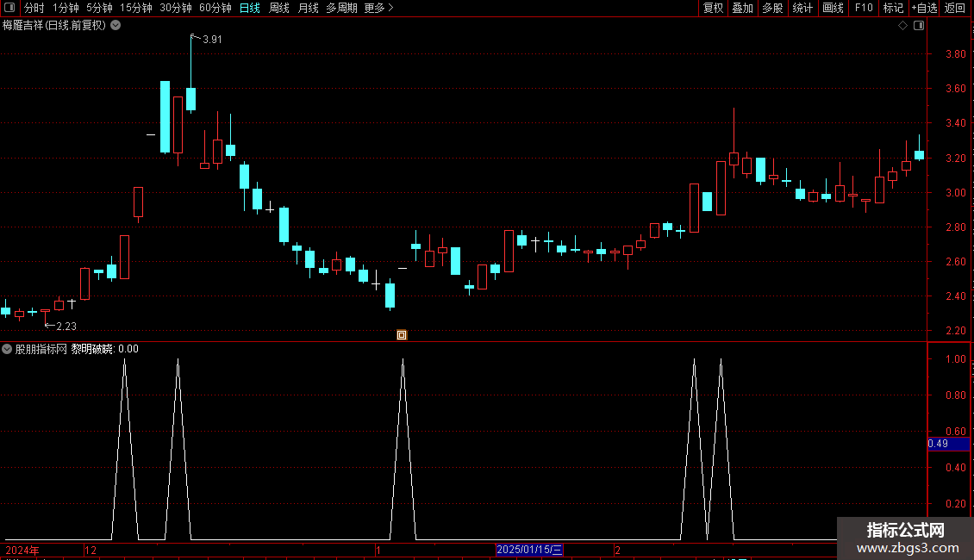Switch to the 分时 intraday view
Screen dimensions: 974x560
[34, 8]
